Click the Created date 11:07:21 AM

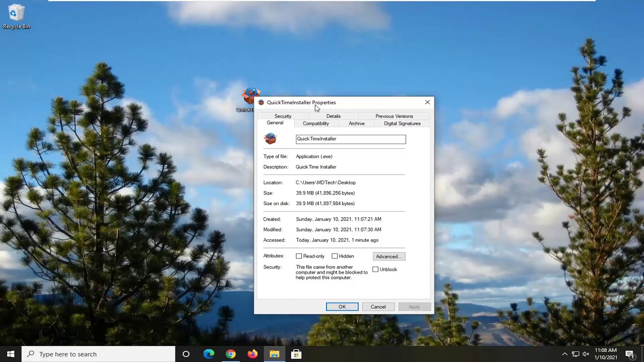[339, 219]
